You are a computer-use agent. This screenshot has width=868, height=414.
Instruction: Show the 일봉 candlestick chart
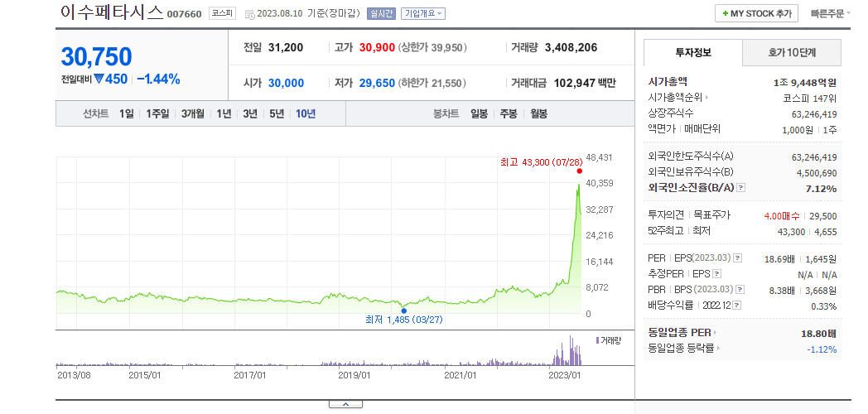[480, 114]
